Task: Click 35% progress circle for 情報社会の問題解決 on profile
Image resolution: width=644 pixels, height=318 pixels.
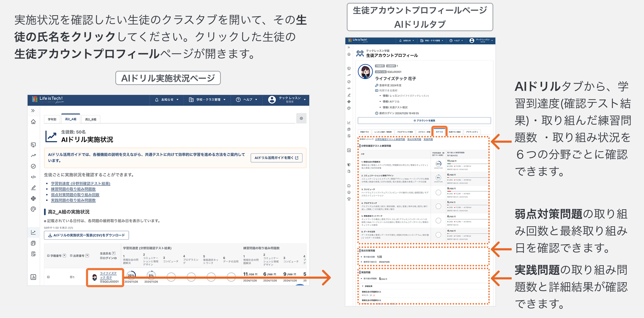Action: click(x=438, y=164)
